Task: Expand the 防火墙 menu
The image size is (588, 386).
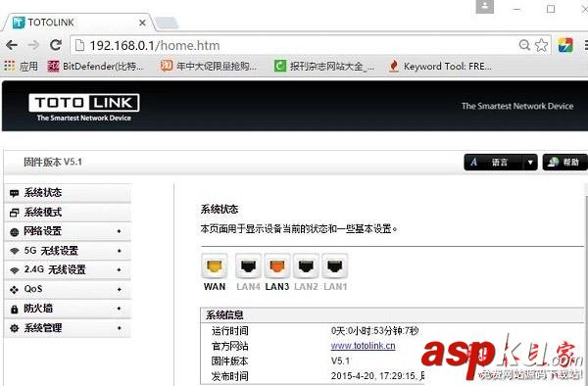Action: point(68,309)
